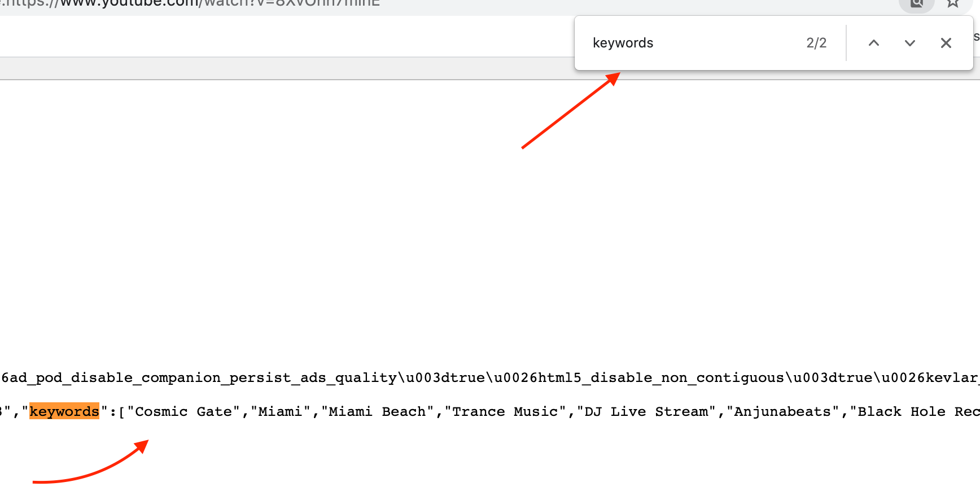Image resolution: width=980 pixels, height=504 pixels.
Task: Click the "Cosmic Gate" keyword in source
Action: point(183,411)
